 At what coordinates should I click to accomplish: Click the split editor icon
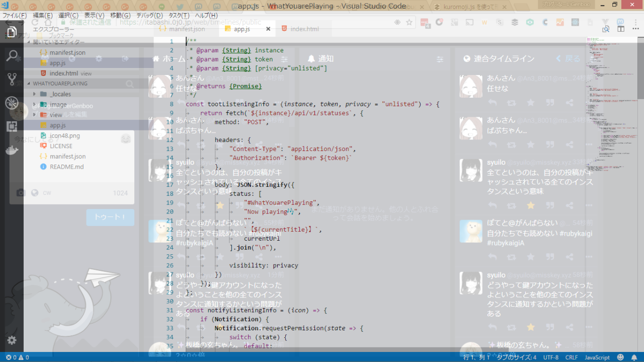pos(621,29)
